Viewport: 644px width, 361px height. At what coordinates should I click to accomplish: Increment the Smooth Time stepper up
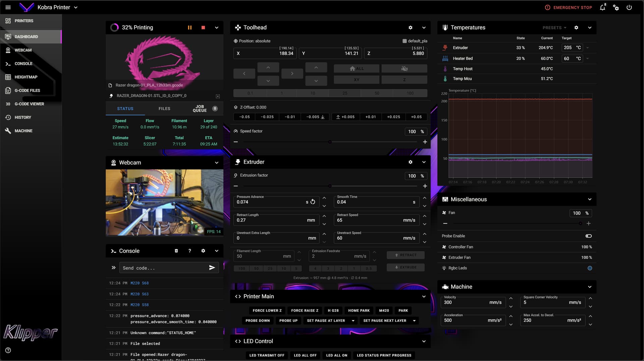click(425, 198)
